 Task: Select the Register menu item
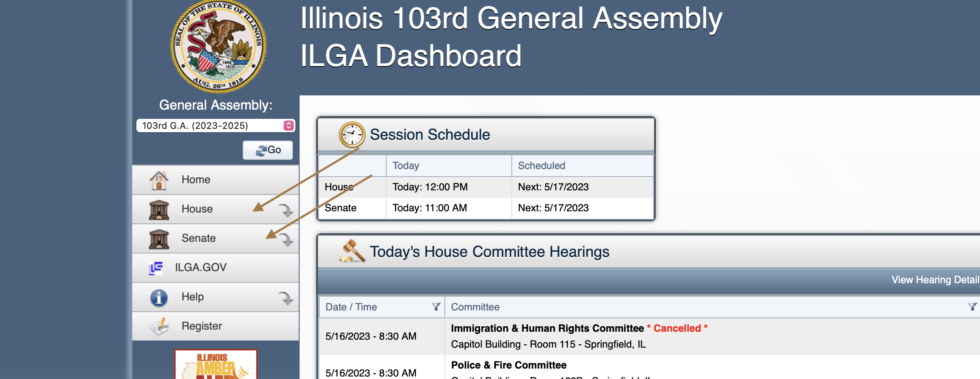pos(202,326)
